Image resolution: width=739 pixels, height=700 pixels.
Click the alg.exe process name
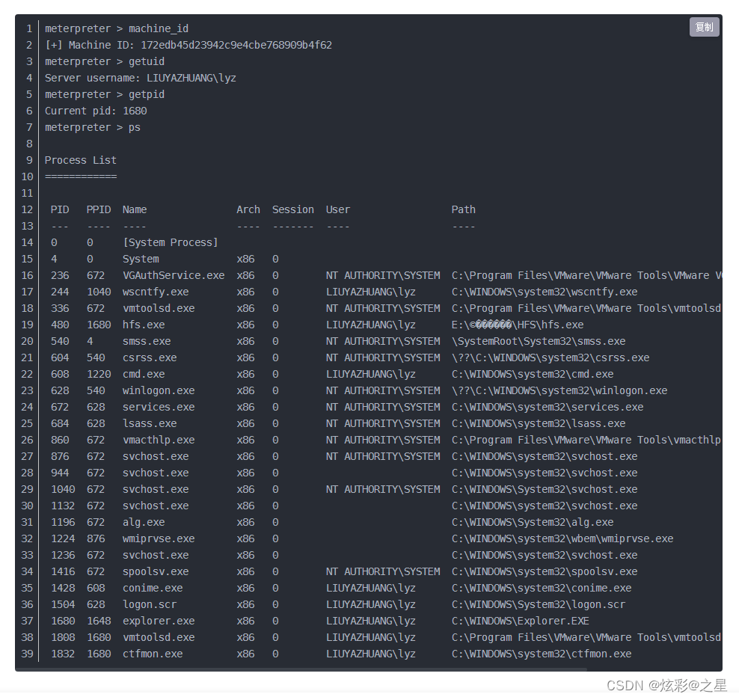coord(144,522)
